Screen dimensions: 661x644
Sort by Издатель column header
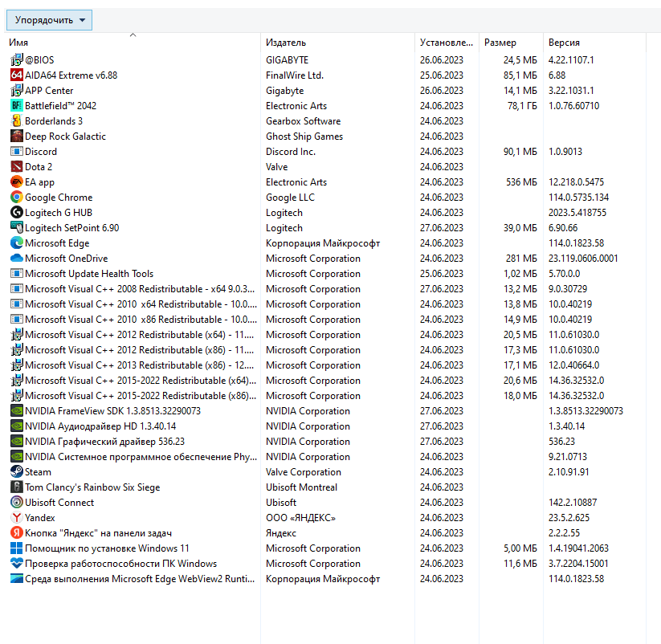click(286, 43)
